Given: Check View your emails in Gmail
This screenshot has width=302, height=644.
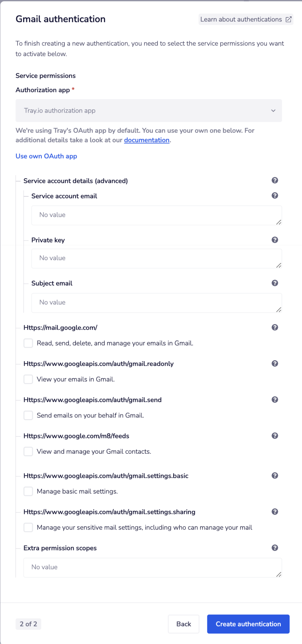Looking at the screenshot, I should click(x=28, y=379).
